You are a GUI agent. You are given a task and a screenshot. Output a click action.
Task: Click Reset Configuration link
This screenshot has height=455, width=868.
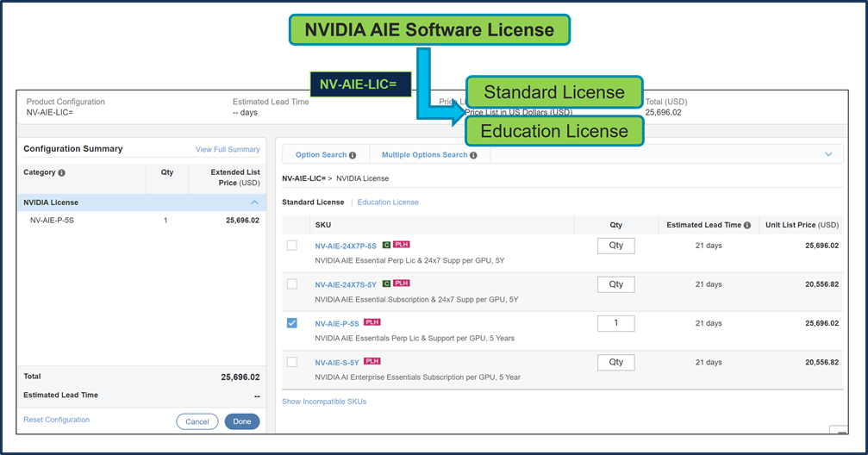tap(57, 420)
